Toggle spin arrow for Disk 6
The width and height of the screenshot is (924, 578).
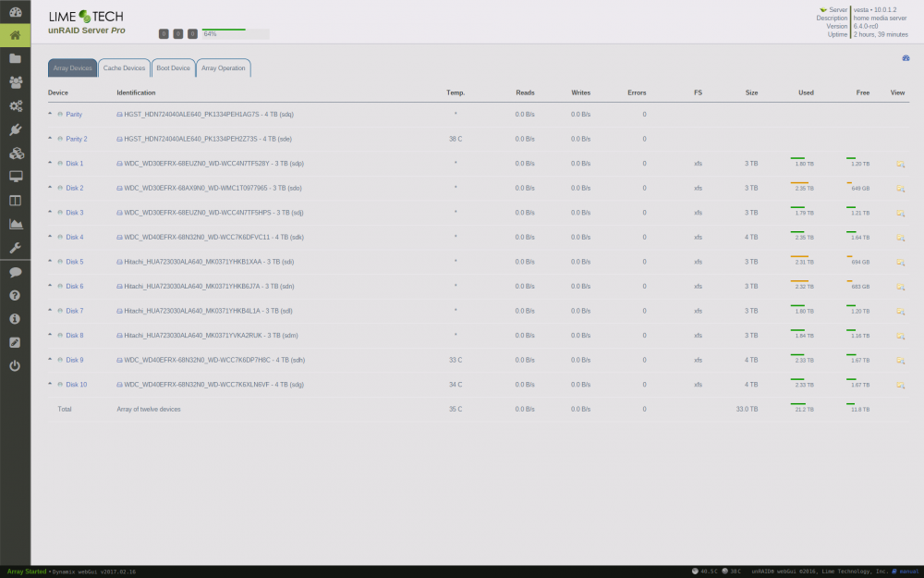pos(50,285)
